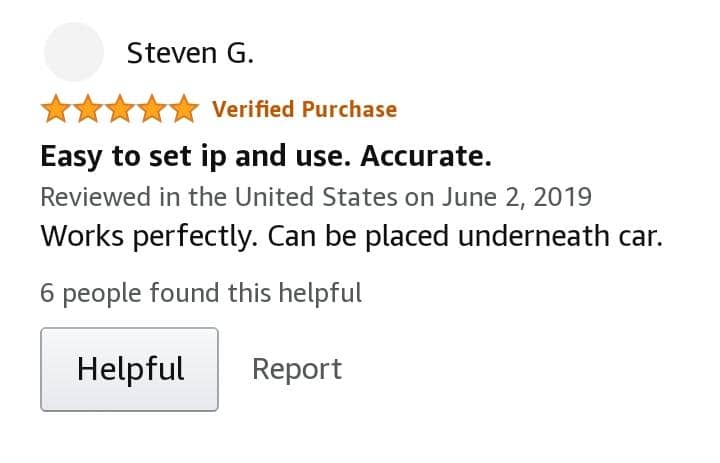Click 'June 2, 2019' in the date line

tap(517, 197)
